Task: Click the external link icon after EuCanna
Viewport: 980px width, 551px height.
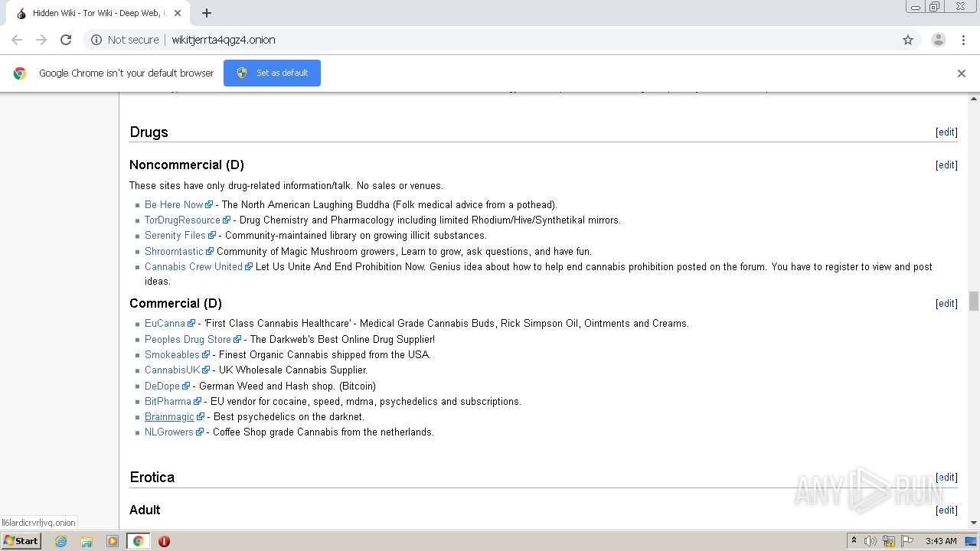Action: pyautogui.click(x=191, y=324)
